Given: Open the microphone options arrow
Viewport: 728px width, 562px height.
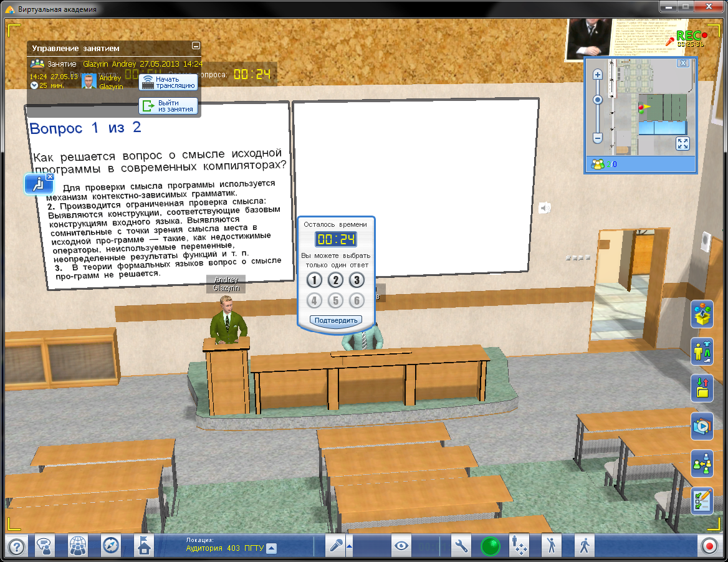Looking at the screenshot, I should click(x=349, y=546).
